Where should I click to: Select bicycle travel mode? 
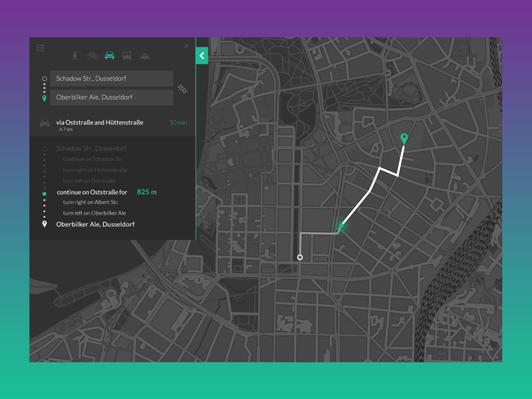pos(92,56)
